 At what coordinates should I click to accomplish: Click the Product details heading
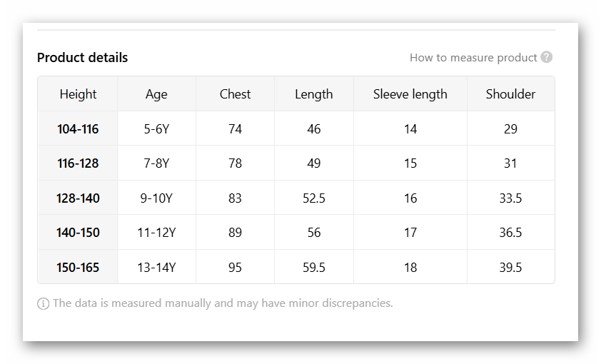(x=83, y=58)
